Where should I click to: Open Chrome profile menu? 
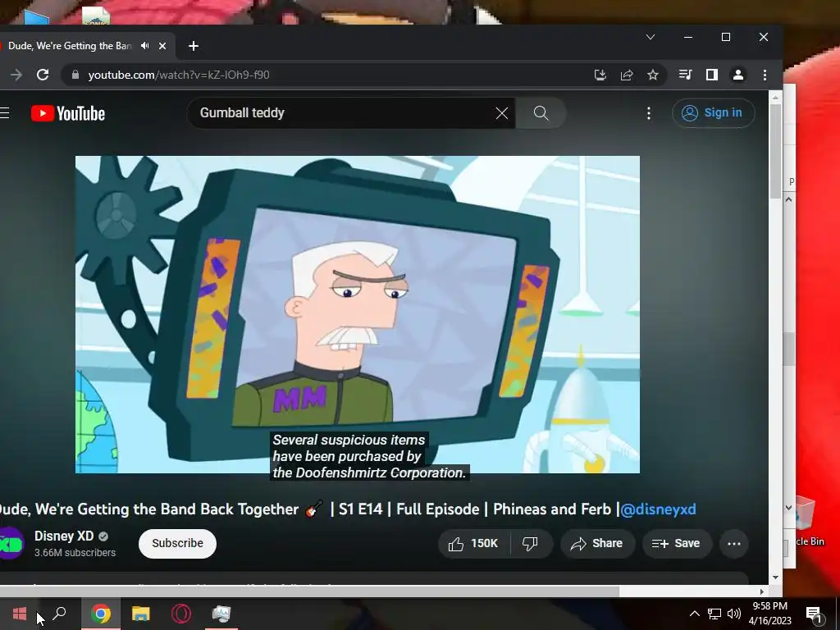pyautogui.click(x=738, y=75)
